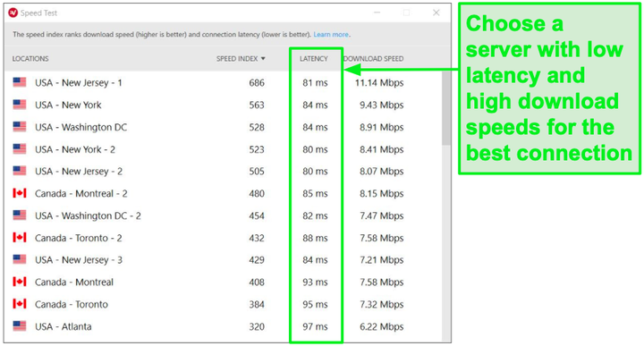This screenshot has width=644, height=346.
Task: Click the flag icon for USA - New York
Action: [20, 105]
